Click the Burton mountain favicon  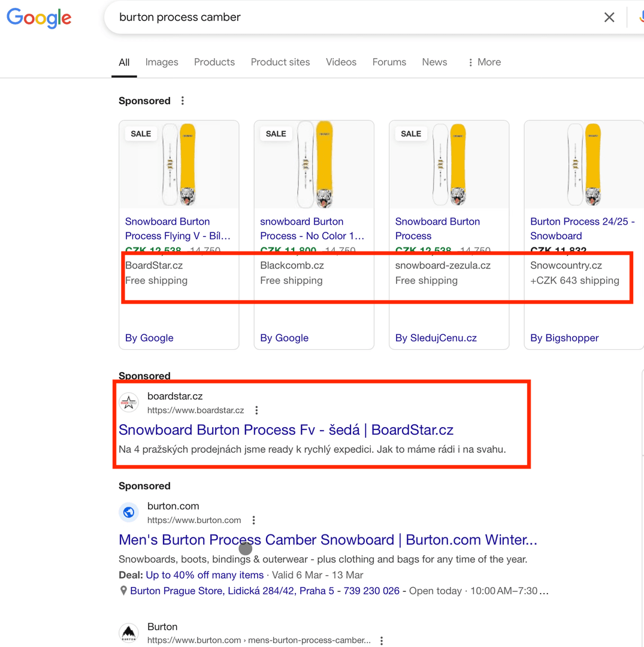(129, 633)
